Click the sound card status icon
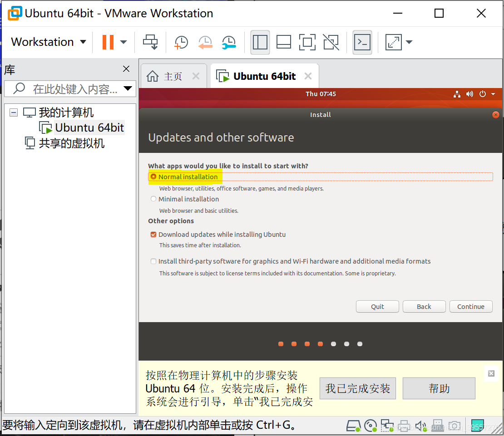The width and height of the screenshot is (504, 436). (421, 426)
